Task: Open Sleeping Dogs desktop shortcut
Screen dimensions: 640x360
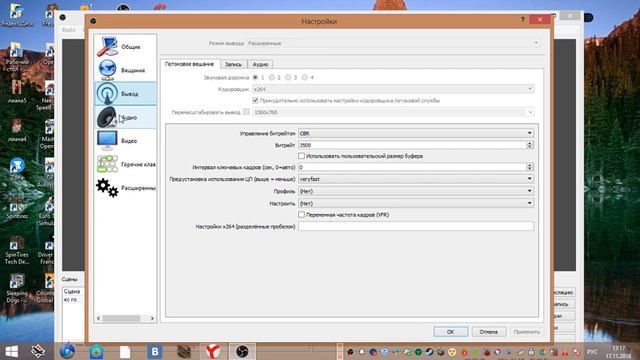Action: point(17,288)
